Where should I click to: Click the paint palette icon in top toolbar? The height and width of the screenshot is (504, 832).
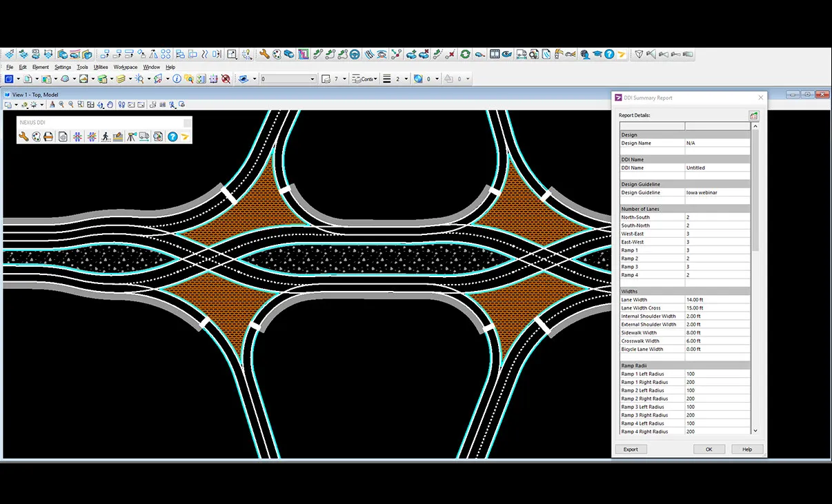tap(276, 54)
